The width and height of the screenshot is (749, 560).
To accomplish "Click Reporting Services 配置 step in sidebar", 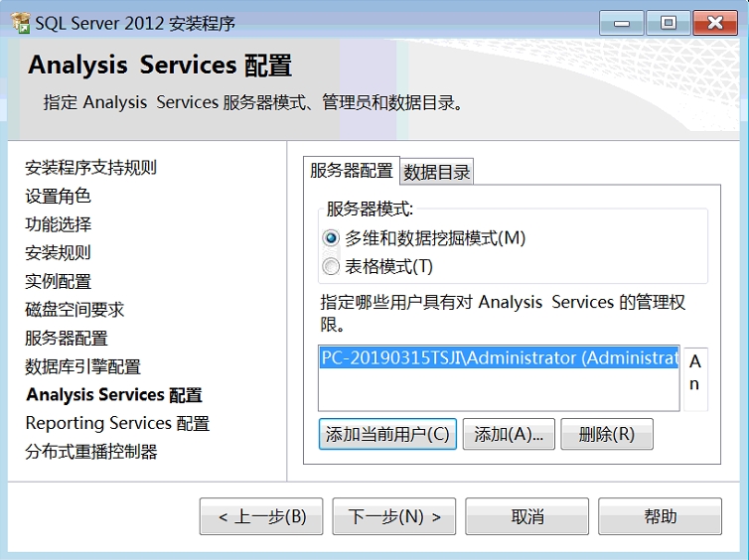I will (117, 424).
